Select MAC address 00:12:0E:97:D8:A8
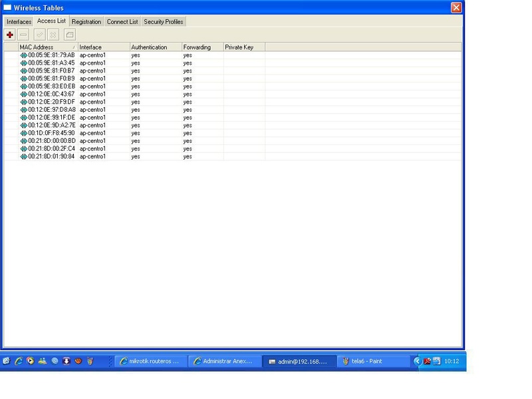Viewport: 532px width, 399px height. point(52,110)
